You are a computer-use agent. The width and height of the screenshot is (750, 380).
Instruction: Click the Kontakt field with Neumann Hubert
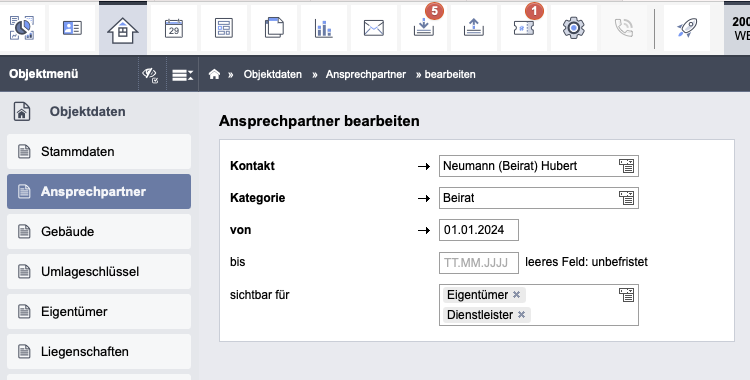539,166
